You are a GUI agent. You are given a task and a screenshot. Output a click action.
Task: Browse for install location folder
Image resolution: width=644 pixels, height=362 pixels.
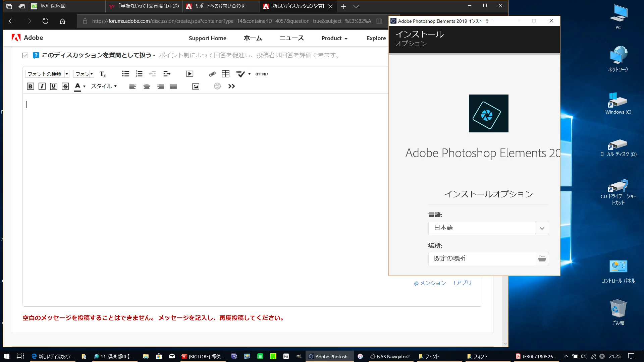tap(542, 258)
